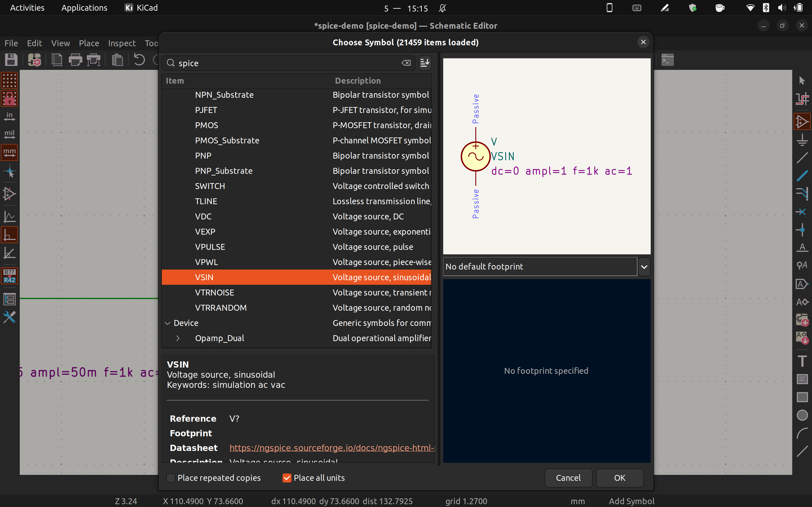This screenshot has height=507, width=812.
Task: Toggle the inches unit button
Action: (x=9, y=116)
